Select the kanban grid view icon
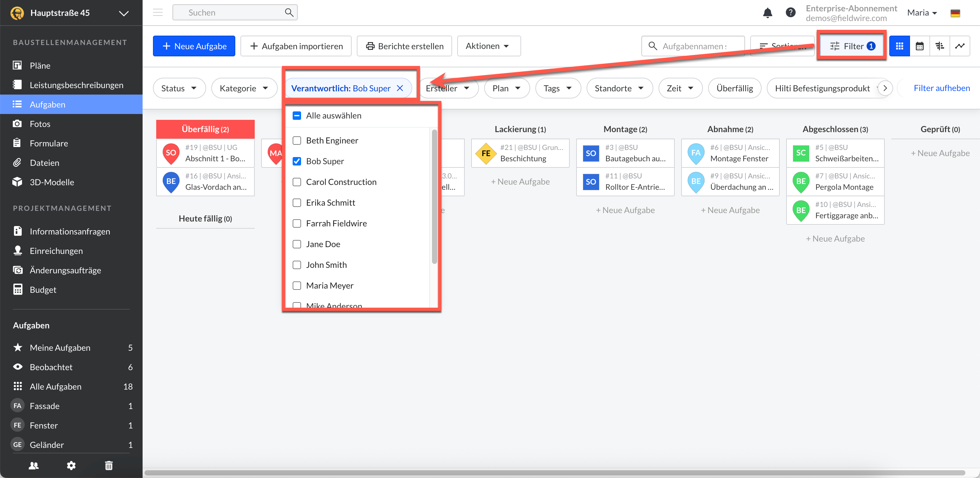 899,46
